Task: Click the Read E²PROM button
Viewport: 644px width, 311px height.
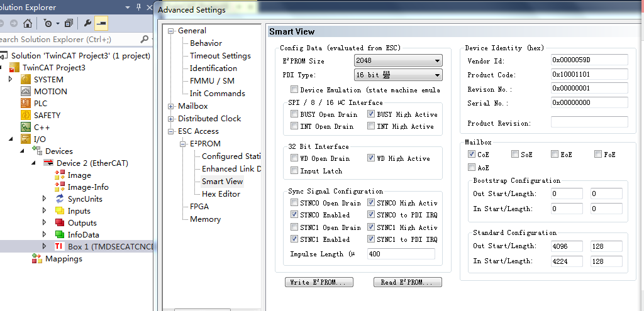Action: pyautogui.click(x=407, y=282)
